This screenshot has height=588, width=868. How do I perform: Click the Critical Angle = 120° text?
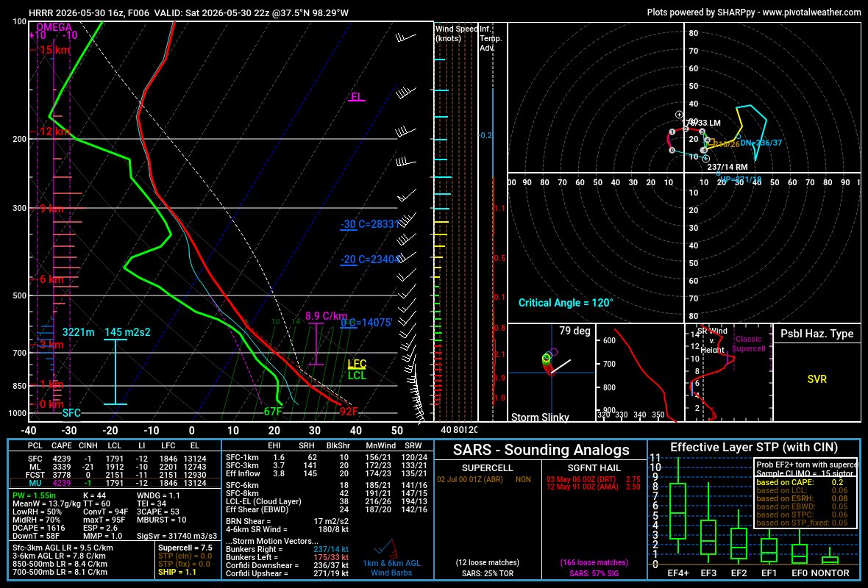[x=566, y=303]
